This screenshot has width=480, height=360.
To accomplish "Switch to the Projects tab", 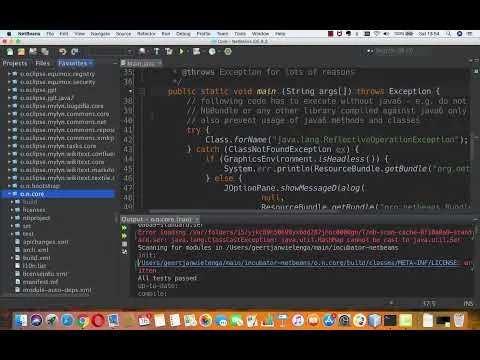I will pyautogui.click(x=15, y=63).
